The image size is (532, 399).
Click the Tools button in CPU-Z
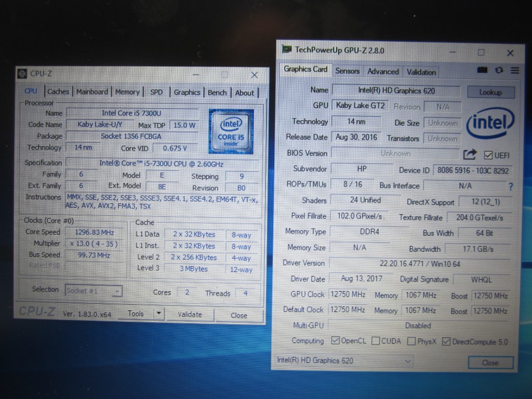(136, 313)
